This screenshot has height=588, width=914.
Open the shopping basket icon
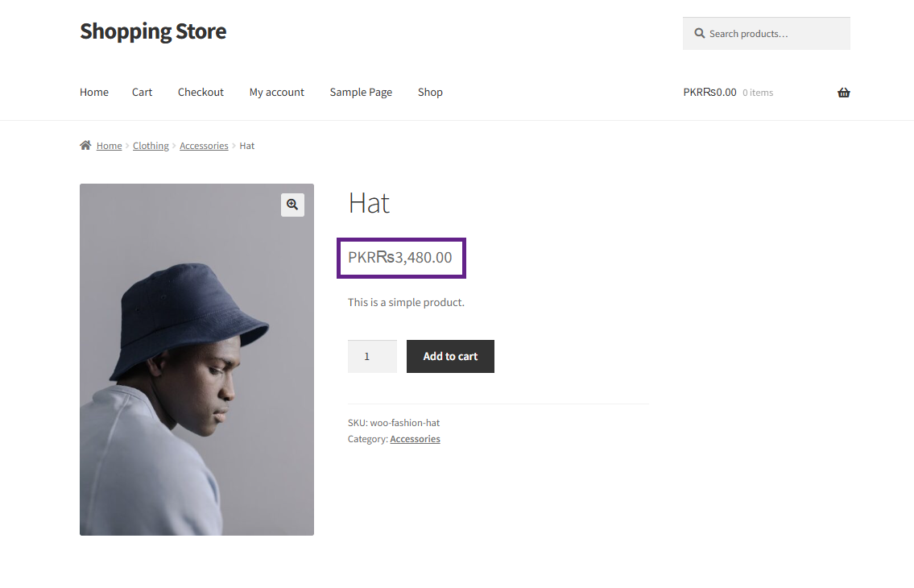click(843, 92)
